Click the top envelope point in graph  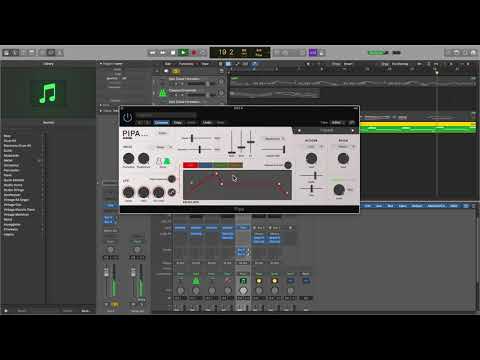click(216, 173)
